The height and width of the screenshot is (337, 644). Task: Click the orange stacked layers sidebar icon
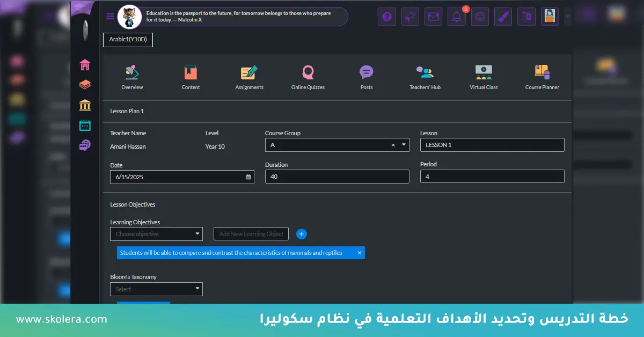tap(85, 85)
